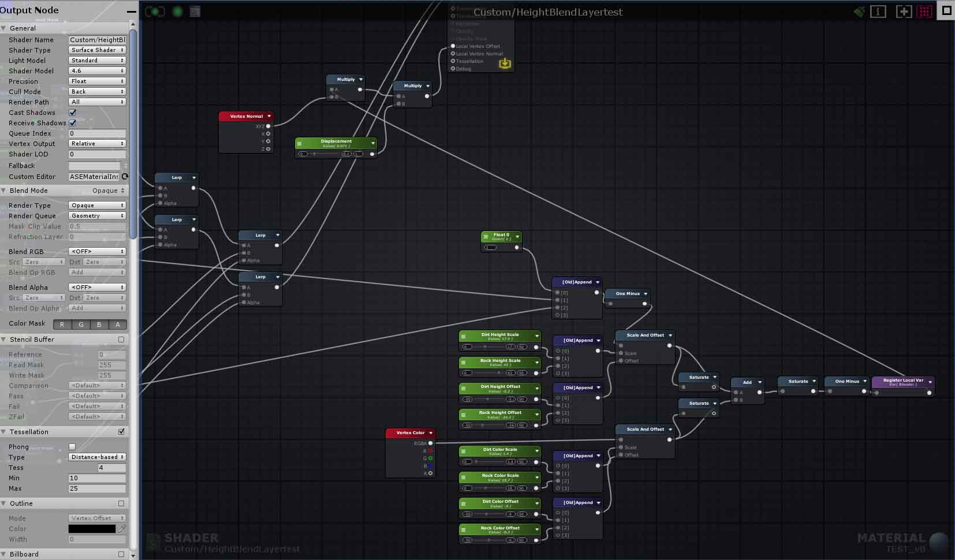The height and width of the screenshot is (560, 955).
Task: Click the hamburger icon on Rock Color Scale node
Action: pos(463,477)
